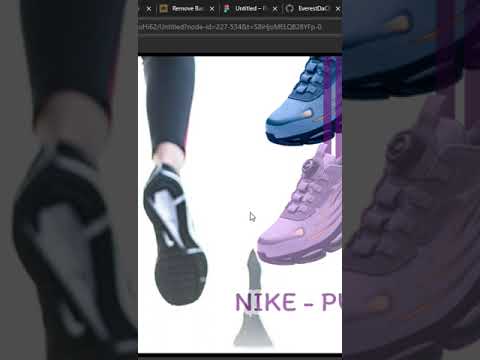Click the Figma icon on Untitled tab

coord(227,9)
